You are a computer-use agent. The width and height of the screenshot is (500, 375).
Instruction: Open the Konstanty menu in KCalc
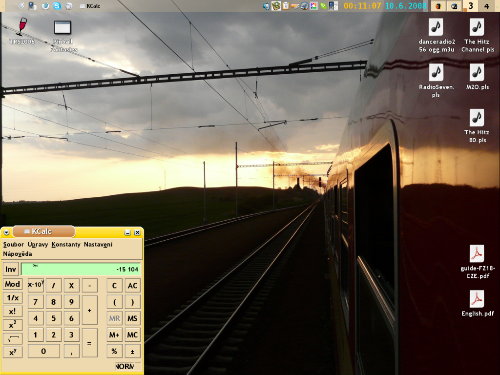(x=66, y=244)
